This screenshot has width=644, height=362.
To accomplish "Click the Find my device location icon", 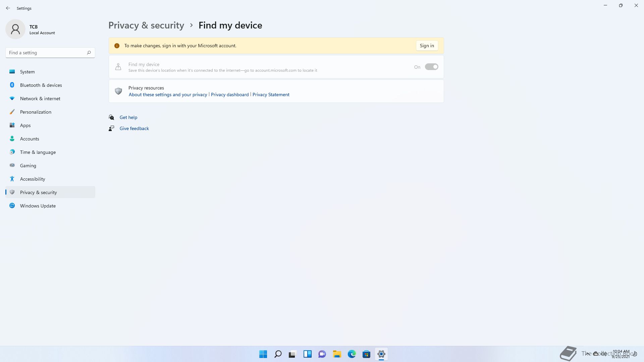I will pyautogui.click(x=118, y=67).
